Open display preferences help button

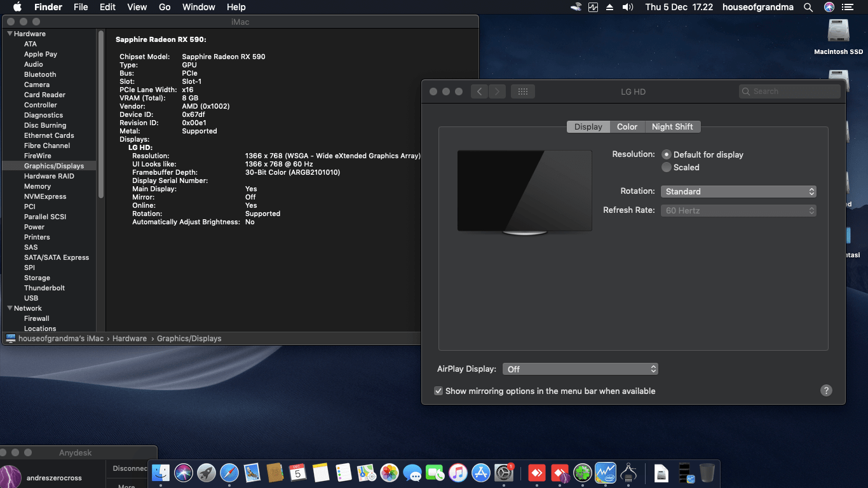[x=826, y=391]
